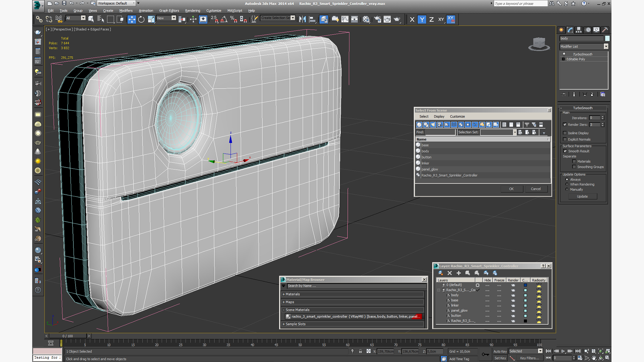Open the Modifier List dropdown
644x362 pixels.
[x=584, y=46]
